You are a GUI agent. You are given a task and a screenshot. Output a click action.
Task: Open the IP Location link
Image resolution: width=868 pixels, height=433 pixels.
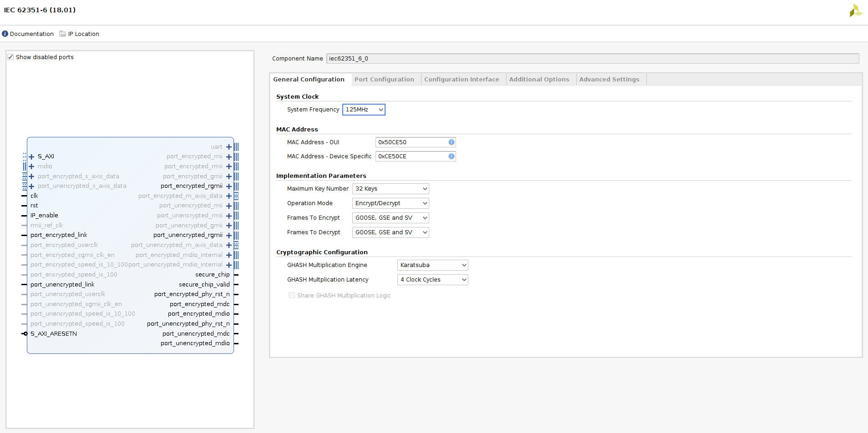tap(83, 34)
